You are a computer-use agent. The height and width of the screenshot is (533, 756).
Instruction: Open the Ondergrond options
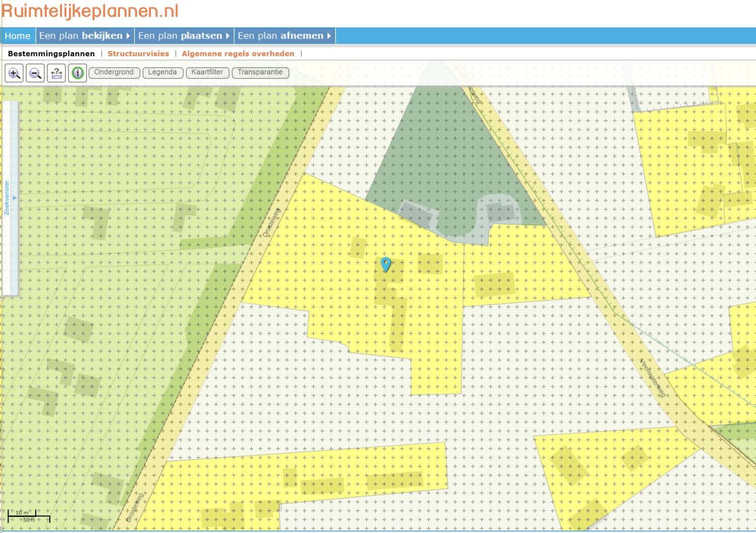(114, 72)
